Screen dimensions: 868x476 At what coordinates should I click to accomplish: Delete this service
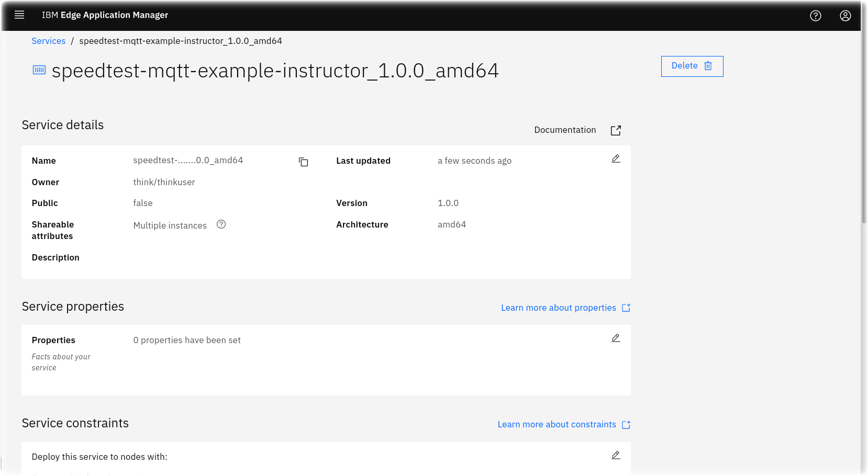tap(692, 66)
